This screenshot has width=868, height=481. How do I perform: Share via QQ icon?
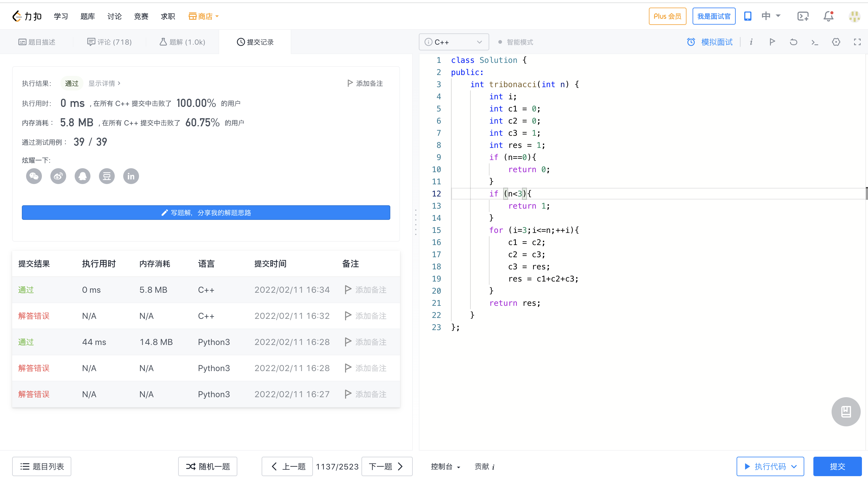(x=83, y=176)
